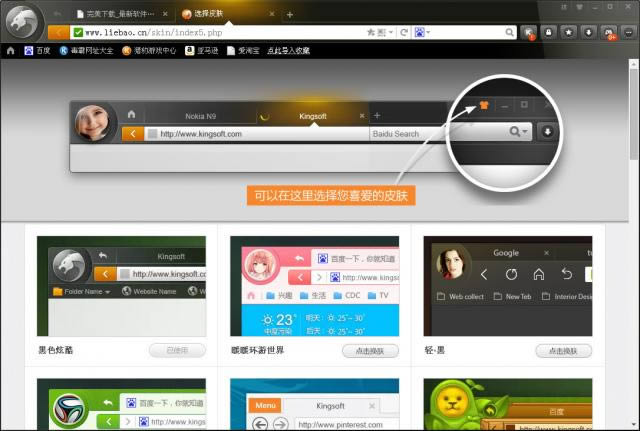
Task: Click the orange 可以在这里选择您喜爱的皮肤 banner label
Action: pos(331,196)
